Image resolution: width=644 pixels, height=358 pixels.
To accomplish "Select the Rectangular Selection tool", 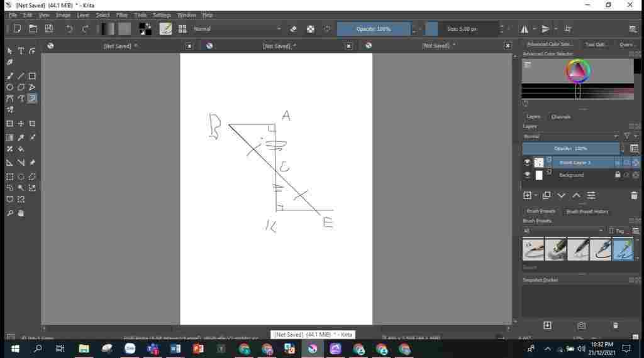I will 10,176.
